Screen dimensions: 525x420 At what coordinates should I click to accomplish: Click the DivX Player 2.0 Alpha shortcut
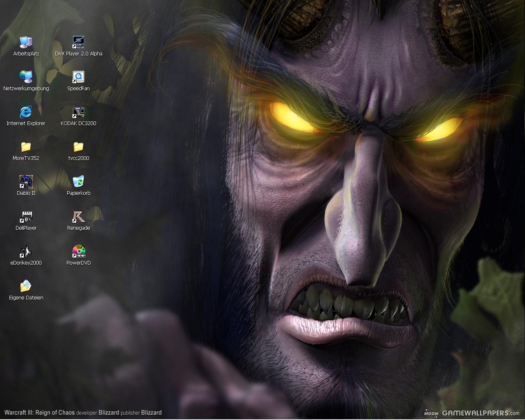point(78,42)
